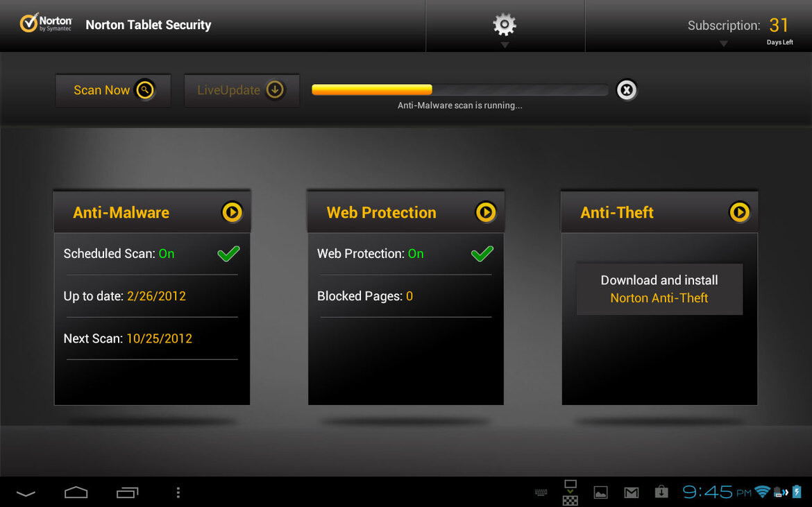Click the download arrow icon in LiveUpdate
The height and width of the screenshot is (507, 812).
coord(275,90)
